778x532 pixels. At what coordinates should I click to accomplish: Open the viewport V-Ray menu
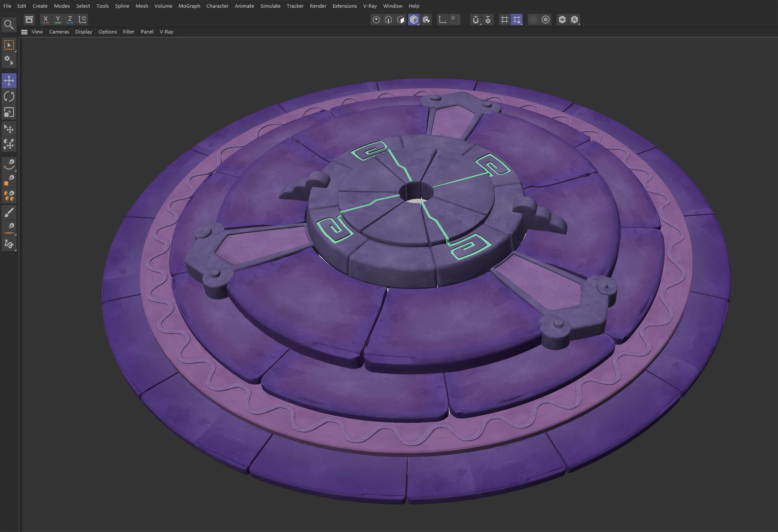(167, 32)
